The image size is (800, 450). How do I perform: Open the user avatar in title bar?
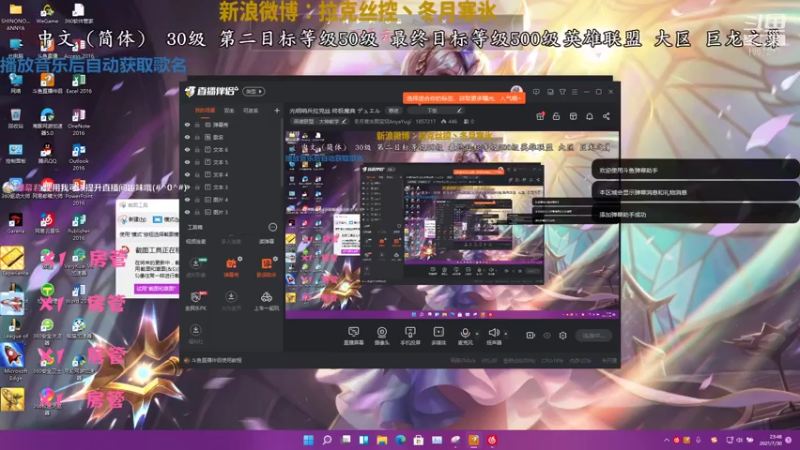(516, 90)
